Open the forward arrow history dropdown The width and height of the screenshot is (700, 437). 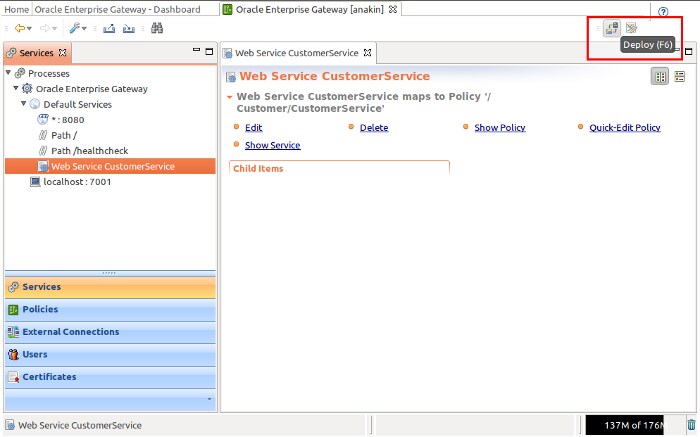(55, 29)
